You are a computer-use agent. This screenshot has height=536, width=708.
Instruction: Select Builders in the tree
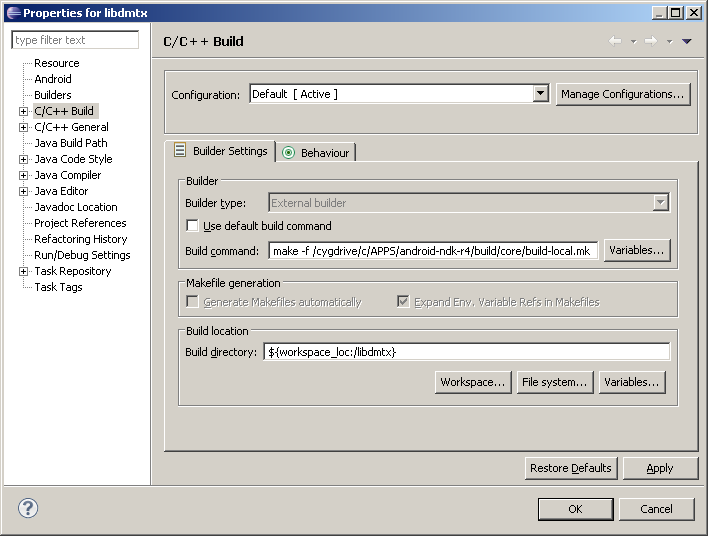(x=53, y=95)
